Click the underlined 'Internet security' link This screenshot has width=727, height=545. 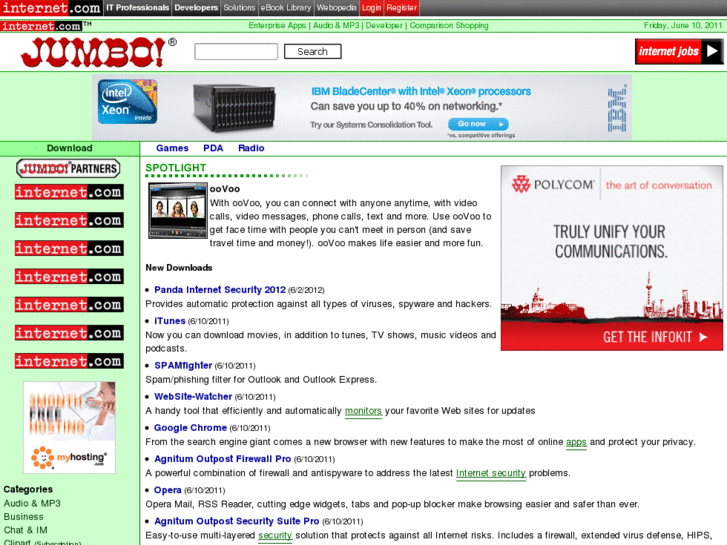coord(491,473)
